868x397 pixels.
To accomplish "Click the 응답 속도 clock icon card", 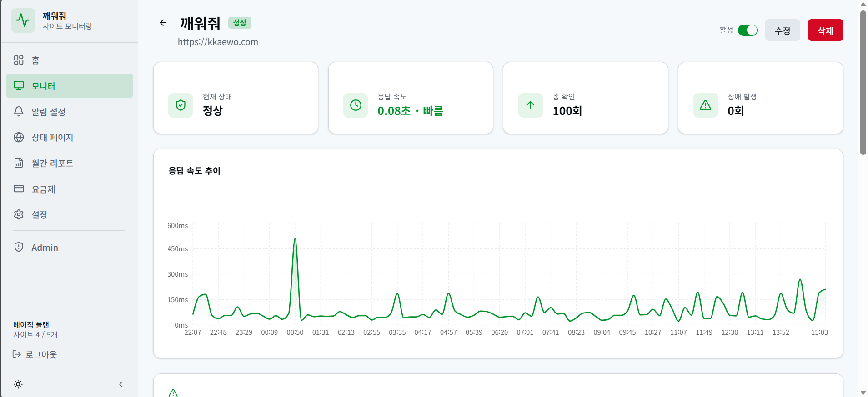I will tap(356, 105).
